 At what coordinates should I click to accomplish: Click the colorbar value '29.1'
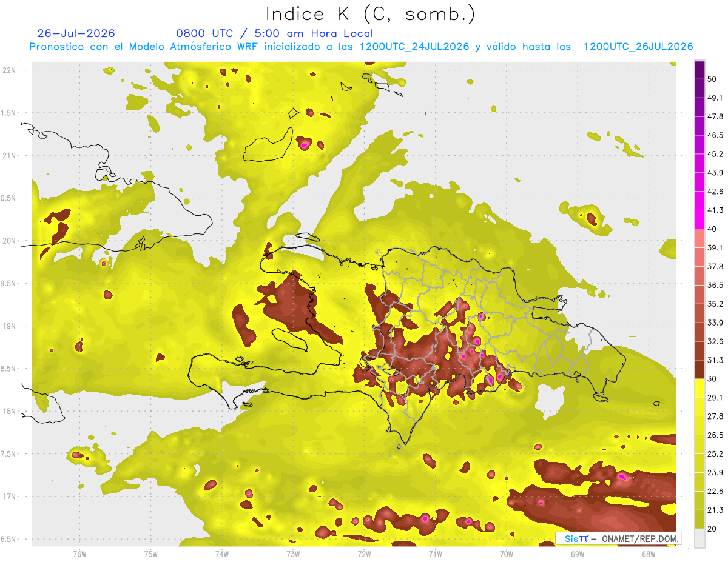pos(715,398)
